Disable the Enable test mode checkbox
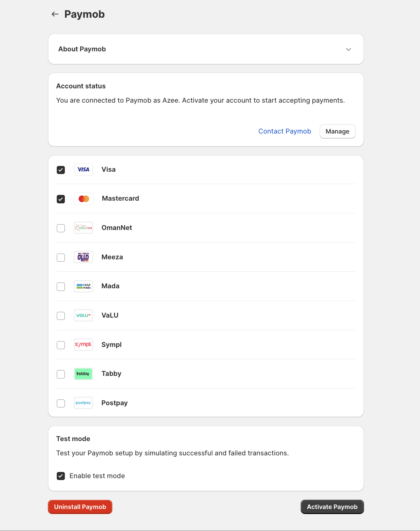Viewport: 420px width, 531px height. click(x=61, y=476)
